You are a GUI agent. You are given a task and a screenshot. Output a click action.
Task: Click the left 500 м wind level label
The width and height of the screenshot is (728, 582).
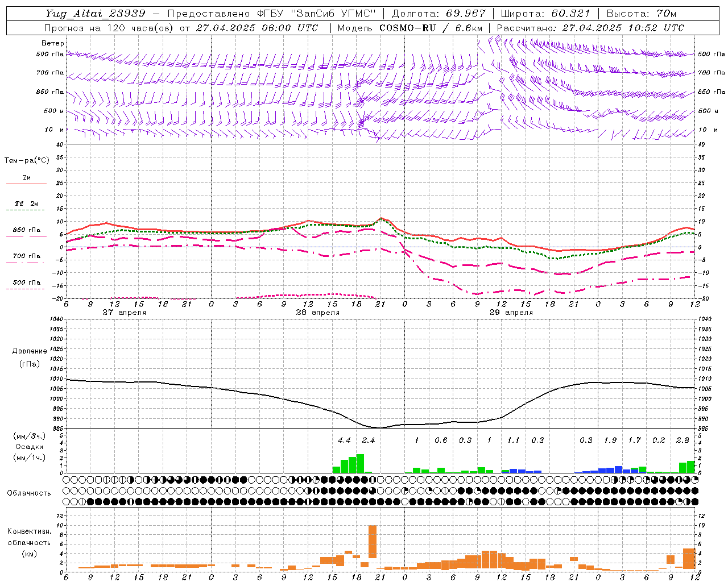click(x=55, y=111)
